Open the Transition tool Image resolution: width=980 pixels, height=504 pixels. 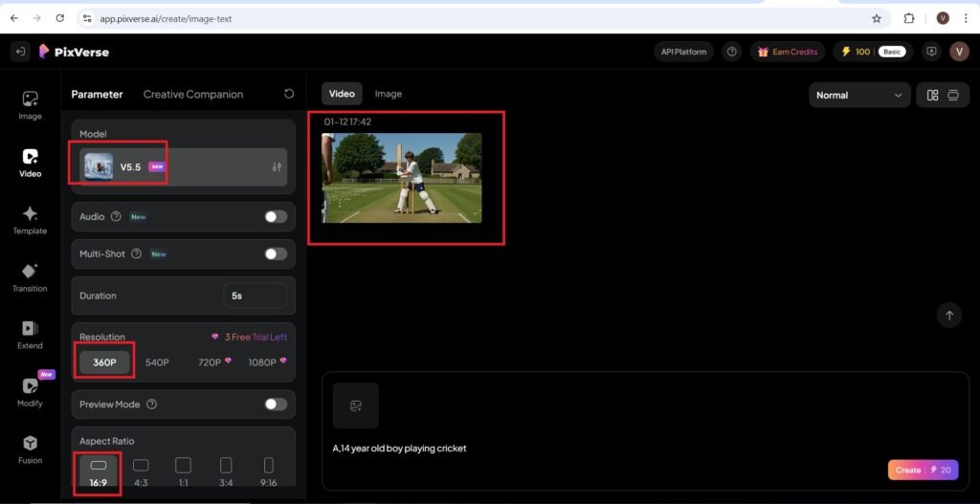tap(30, 277)
